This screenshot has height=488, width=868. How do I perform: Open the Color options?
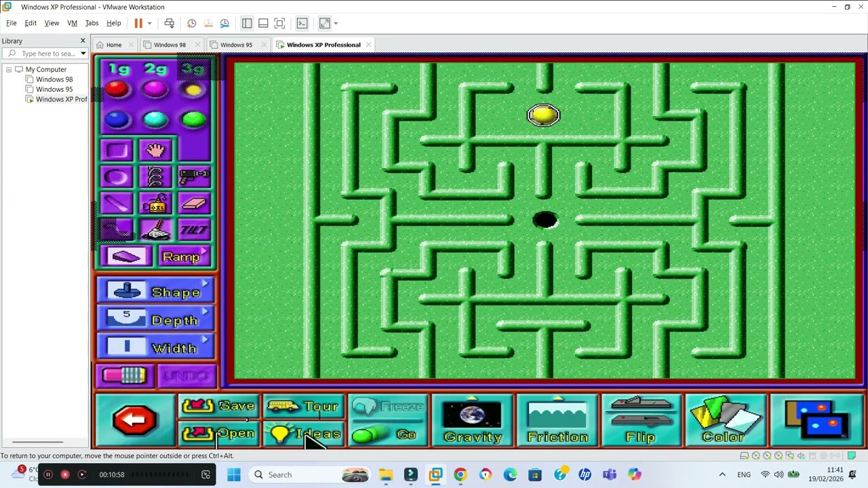point(726,421)
